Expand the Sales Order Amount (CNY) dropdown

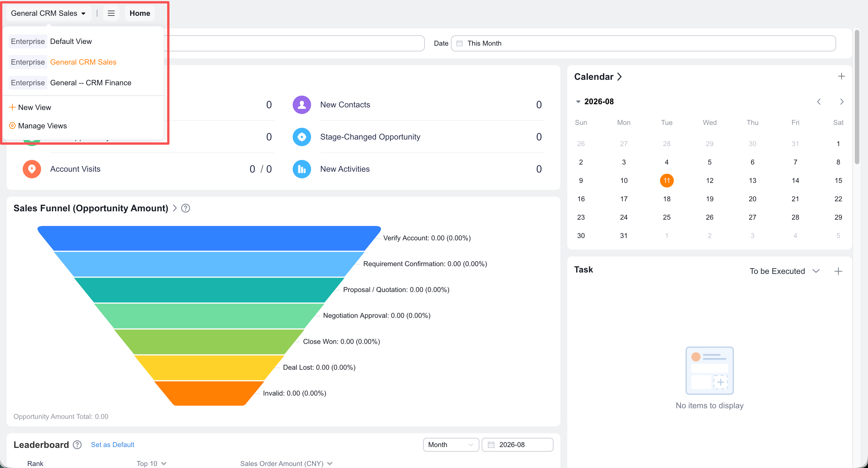[x=286, y=464]
